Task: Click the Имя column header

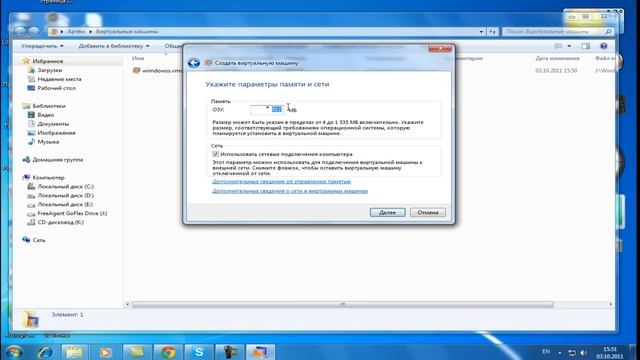Action: pos(138,58)
